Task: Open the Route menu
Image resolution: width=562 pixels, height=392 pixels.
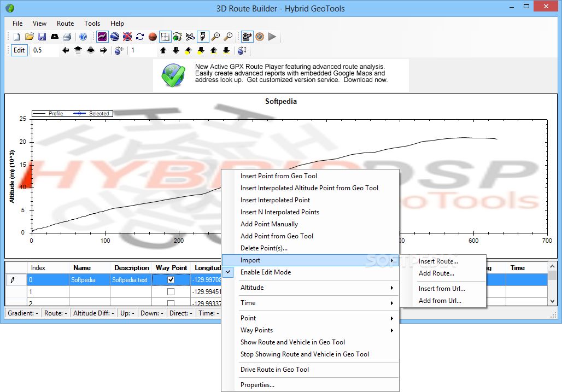Action: [65, 24]
